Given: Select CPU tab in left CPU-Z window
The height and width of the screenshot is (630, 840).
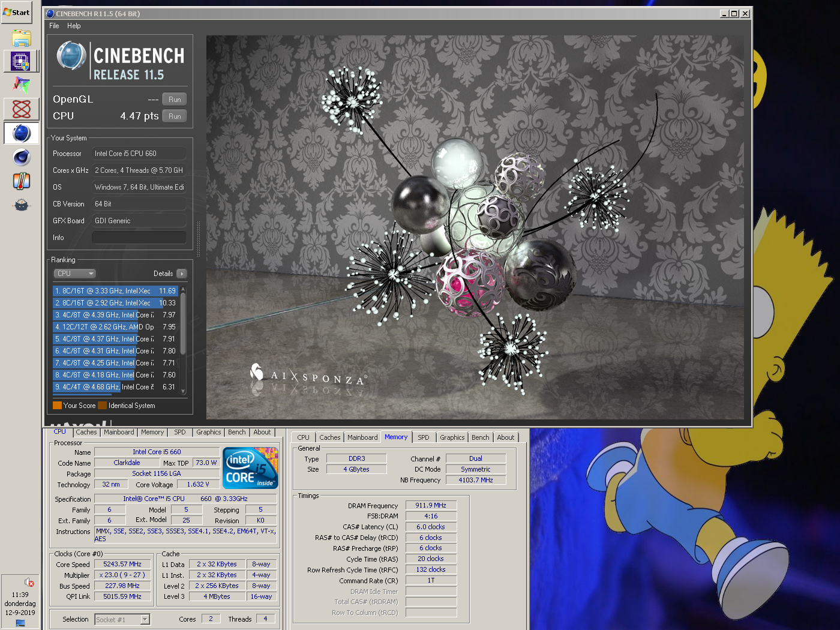Looking at the screenshot, I should point(60,432).
